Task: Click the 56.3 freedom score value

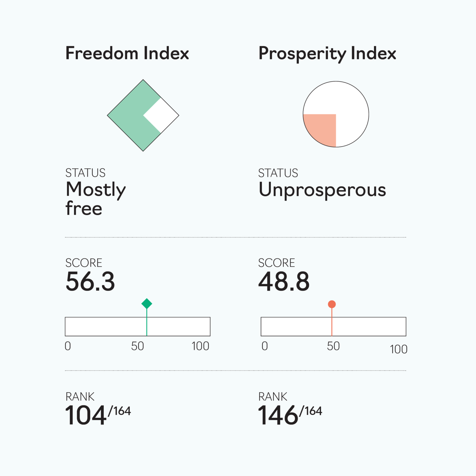Action: [90, 281]
